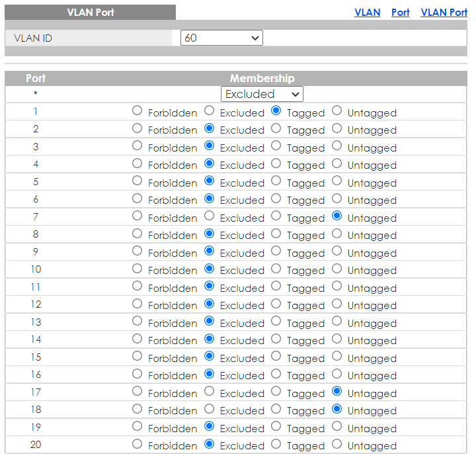Mark port 8 as Untagged
Screen dimensions: 476x454
click(x=337, y=234)
